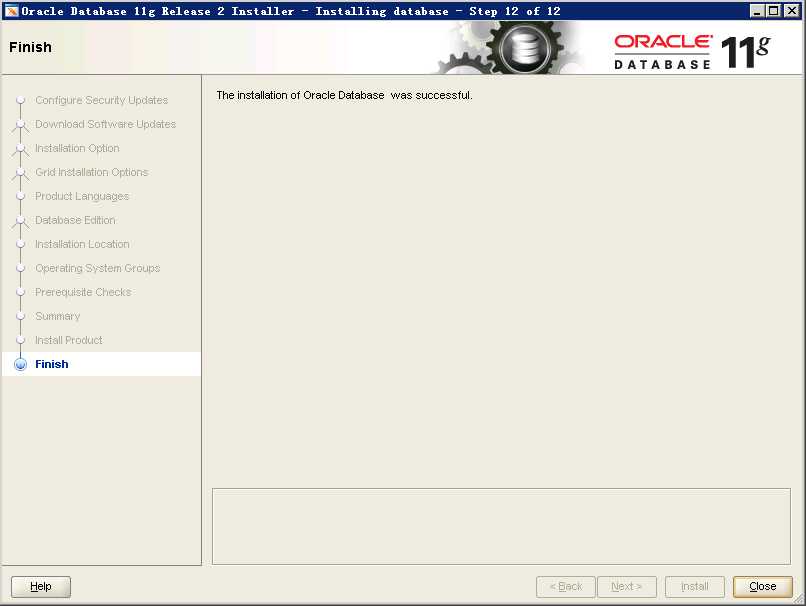The width and height of the screenshot is (806, 606).
Task: Click the Oracle Database 11g logo
Action: 692,52
